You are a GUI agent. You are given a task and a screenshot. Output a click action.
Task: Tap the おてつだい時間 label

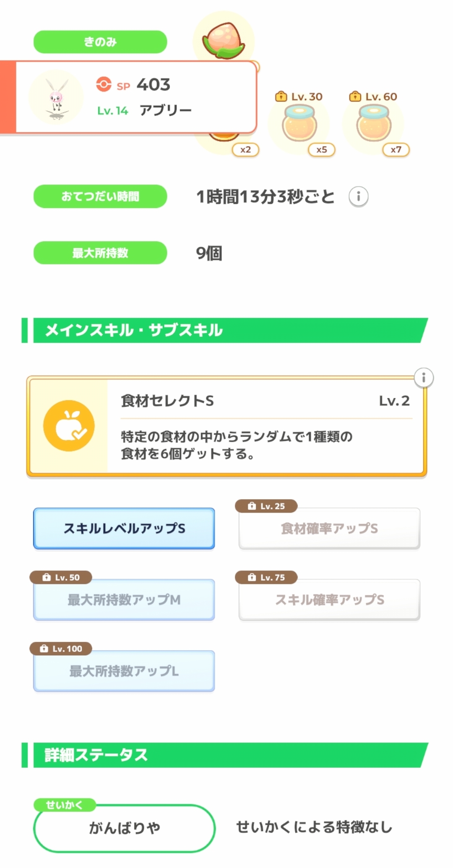coord(100,196)
